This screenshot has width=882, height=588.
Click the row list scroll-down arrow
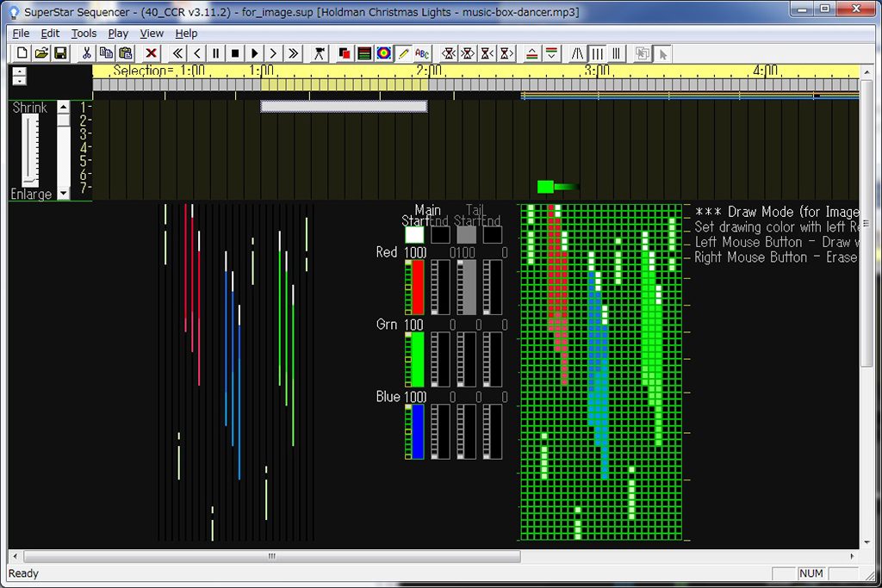[x=64, y=193]
